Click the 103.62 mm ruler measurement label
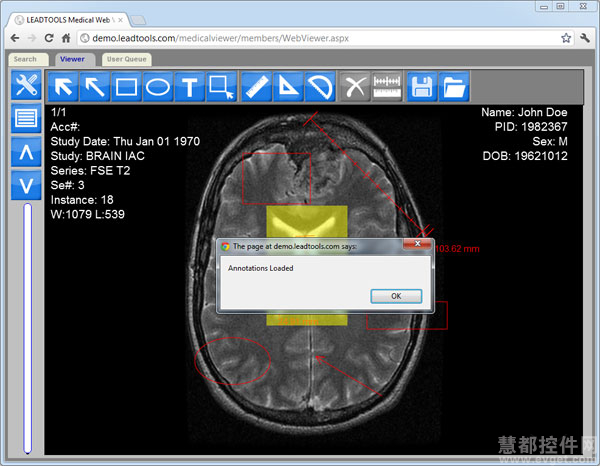 [x=457, y=249]
